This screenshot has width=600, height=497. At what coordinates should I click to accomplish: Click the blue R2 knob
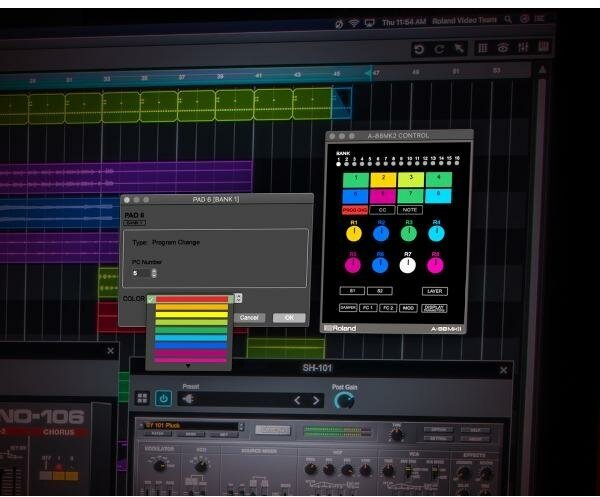381,233
